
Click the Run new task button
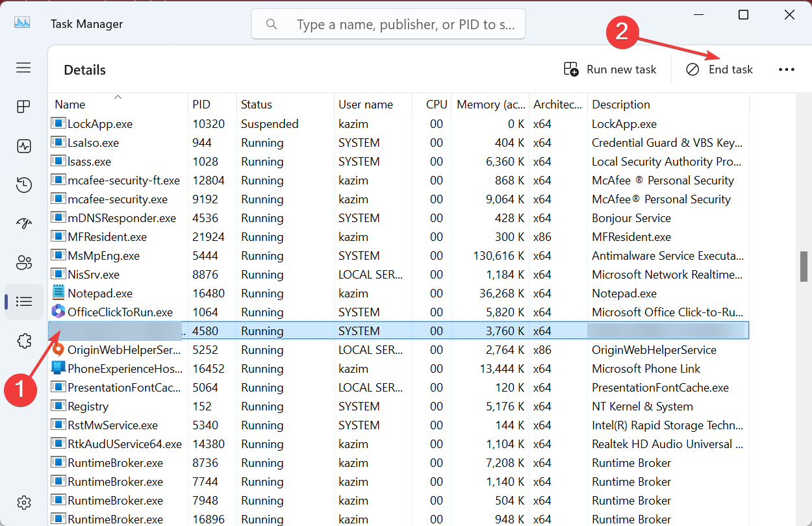(610, 69)
